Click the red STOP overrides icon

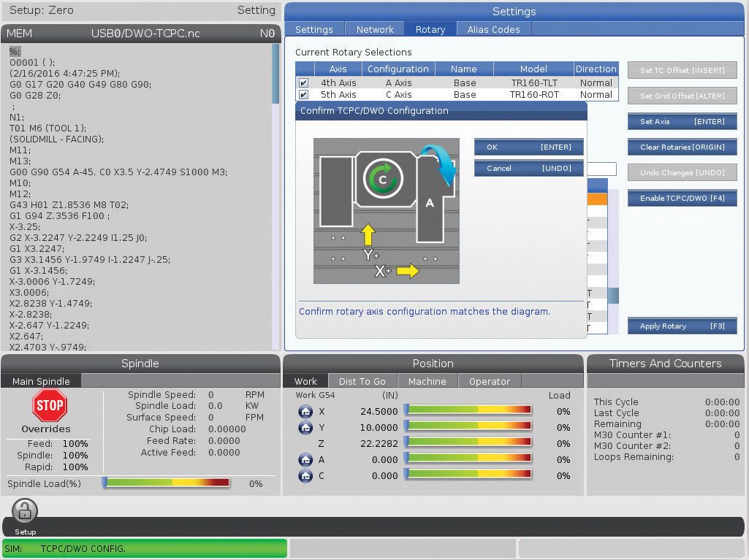pyautogui.click(x=50, y=405)
